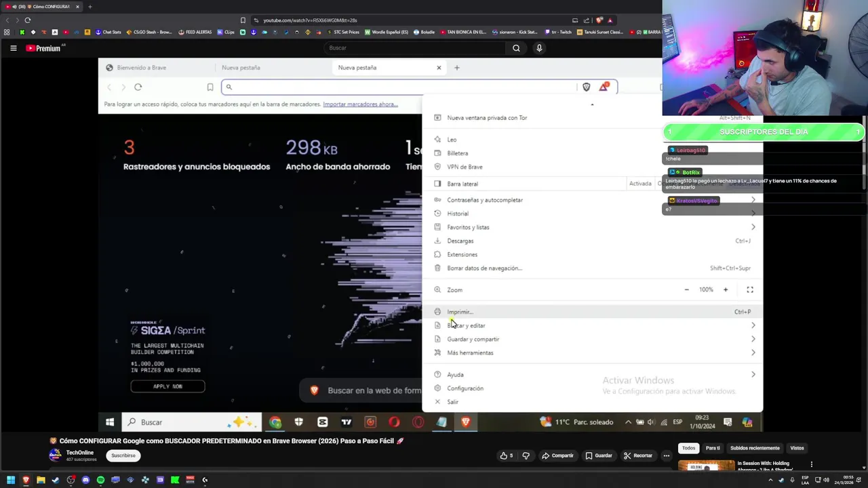Start YouTube voice search with the microphone
This screenshot has height=488, width=868.
click(539, 48)
